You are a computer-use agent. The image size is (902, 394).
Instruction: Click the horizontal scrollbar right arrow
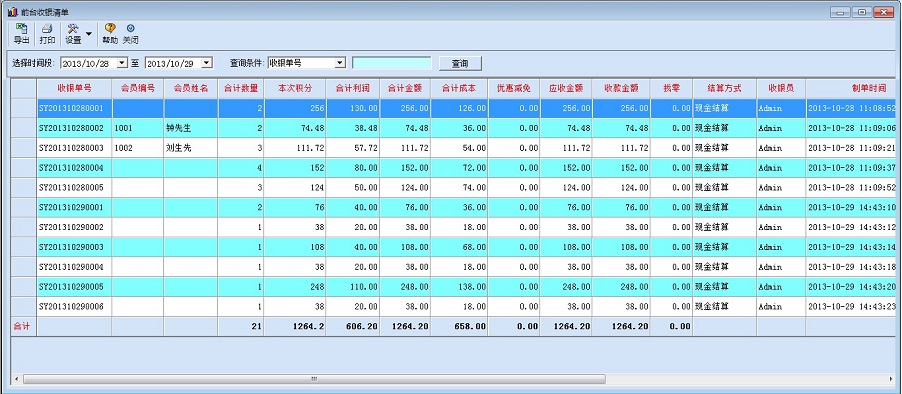coord(892,379)
